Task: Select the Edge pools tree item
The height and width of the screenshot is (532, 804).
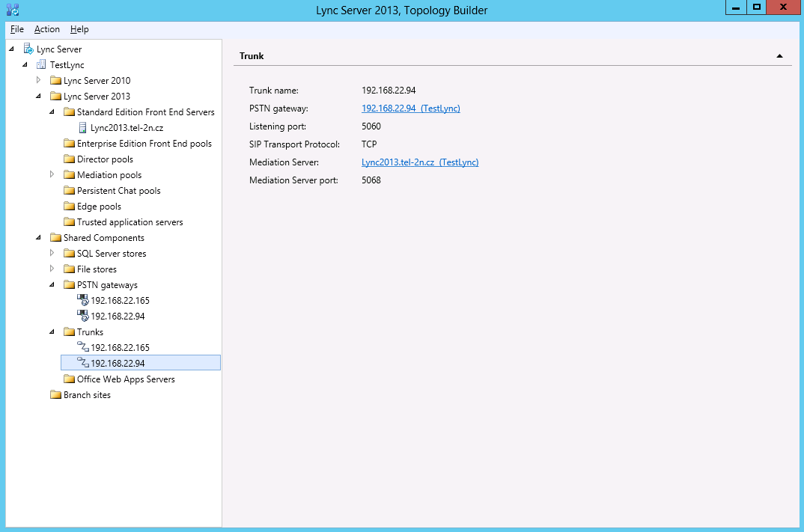Action: [99, 207]
